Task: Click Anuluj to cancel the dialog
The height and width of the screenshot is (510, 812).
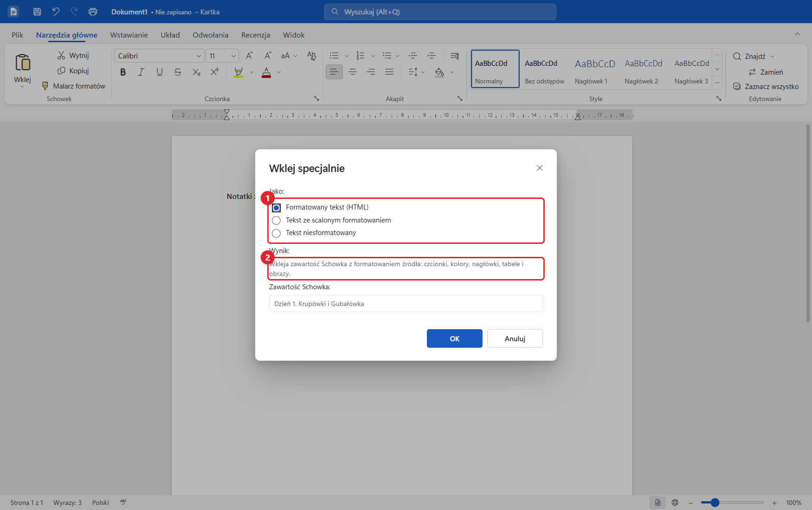Action: pyautogui.click(x=515, y=338)
